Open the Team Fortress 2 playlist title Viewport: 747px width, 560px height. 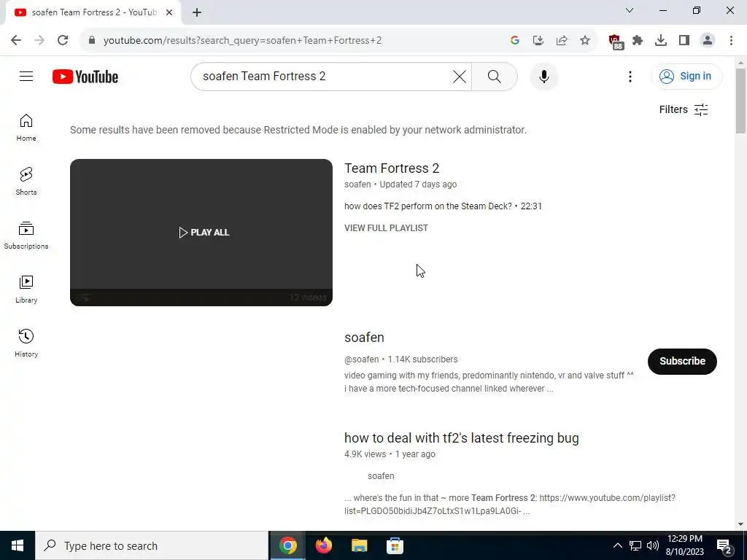tap(392, 168)
